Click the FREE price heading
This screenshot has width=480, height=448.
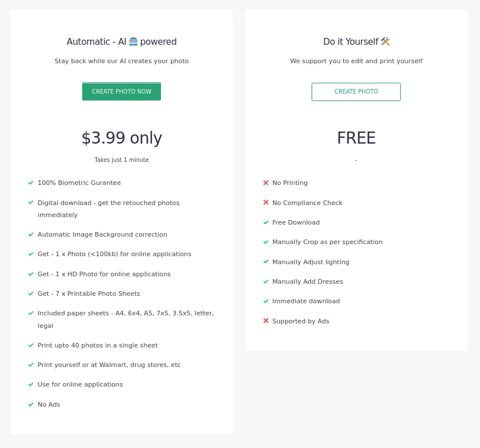point(356,138)
